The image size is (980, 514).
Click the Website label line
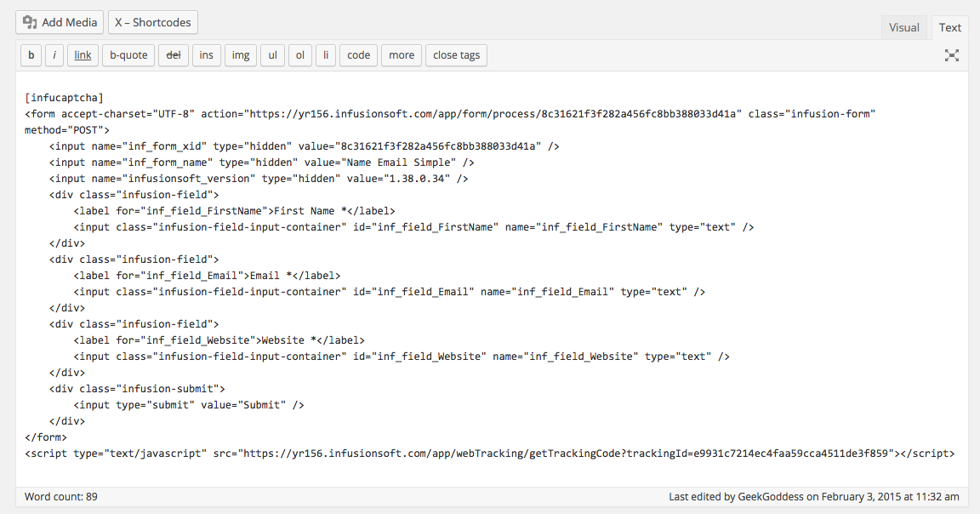219,340
